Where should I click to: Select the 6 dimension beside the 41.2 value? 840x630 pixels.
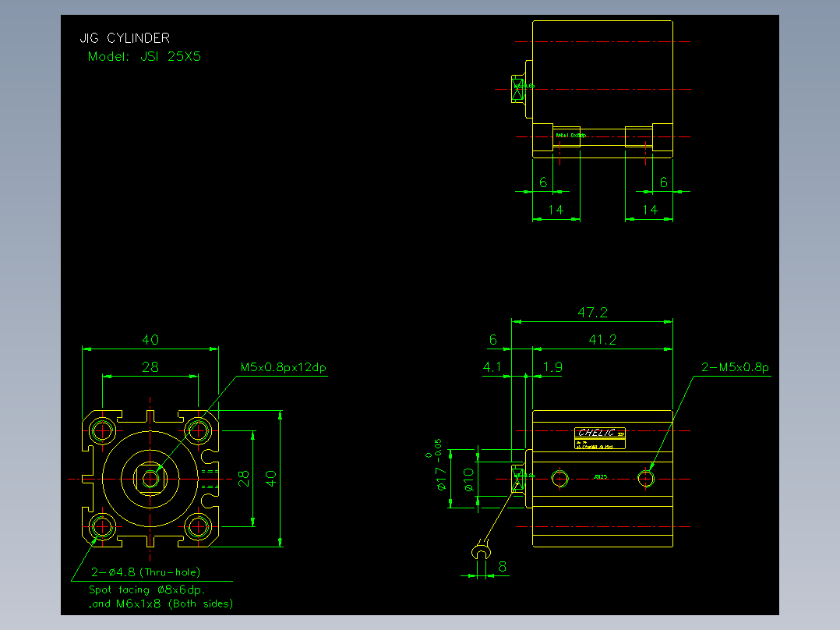(x=492, y=339)
